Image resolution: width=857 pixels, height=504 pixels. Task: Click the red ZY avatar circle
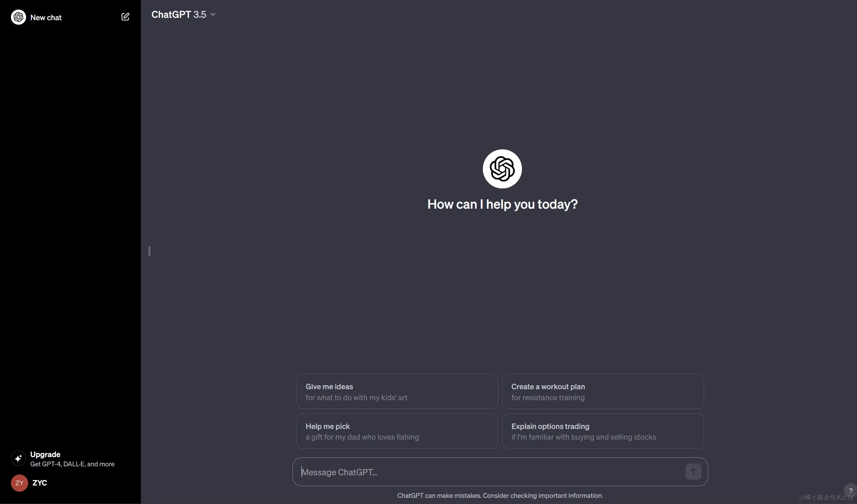[19, 483]
